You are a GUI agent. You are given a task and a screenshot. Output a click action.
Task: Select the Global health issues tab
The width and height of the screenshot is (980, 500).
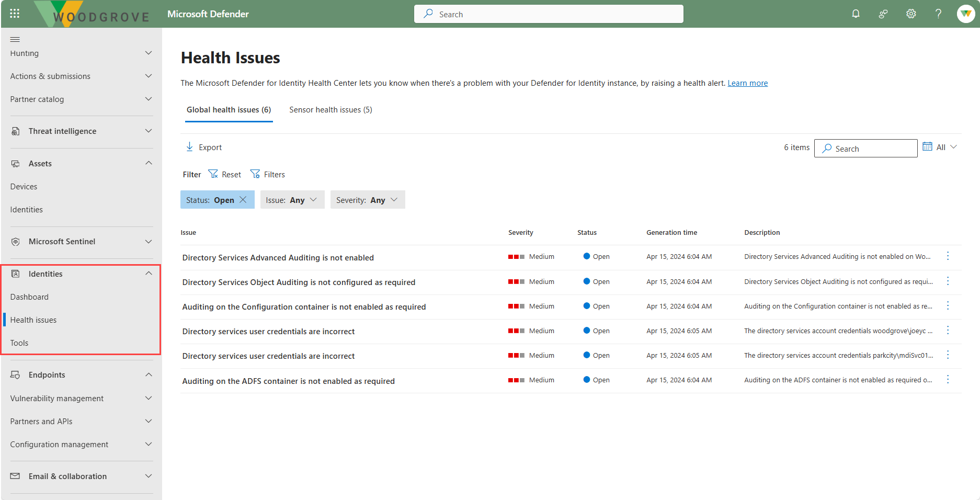coord(229,110)
